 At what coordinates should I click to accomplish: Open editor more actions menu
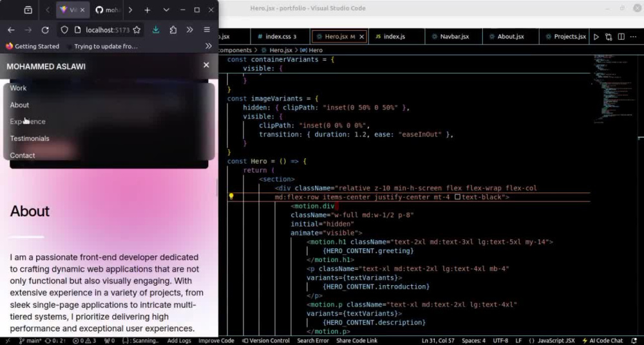coord(634,37)
